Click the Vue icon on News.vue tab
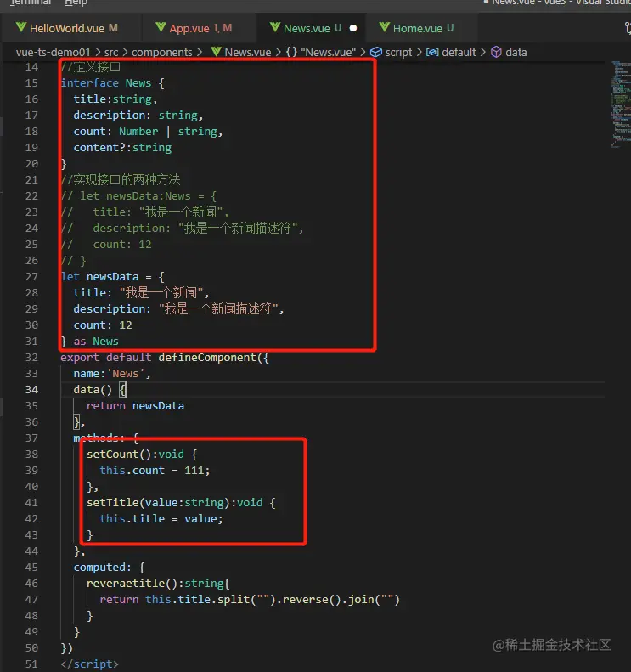 point(275,27)
